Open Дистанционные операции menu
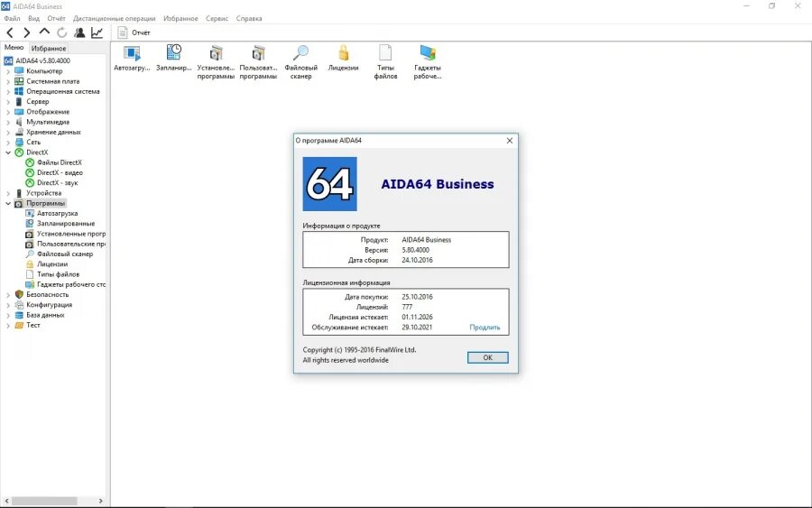The image size is (812, 508). [x=114, y=18]
